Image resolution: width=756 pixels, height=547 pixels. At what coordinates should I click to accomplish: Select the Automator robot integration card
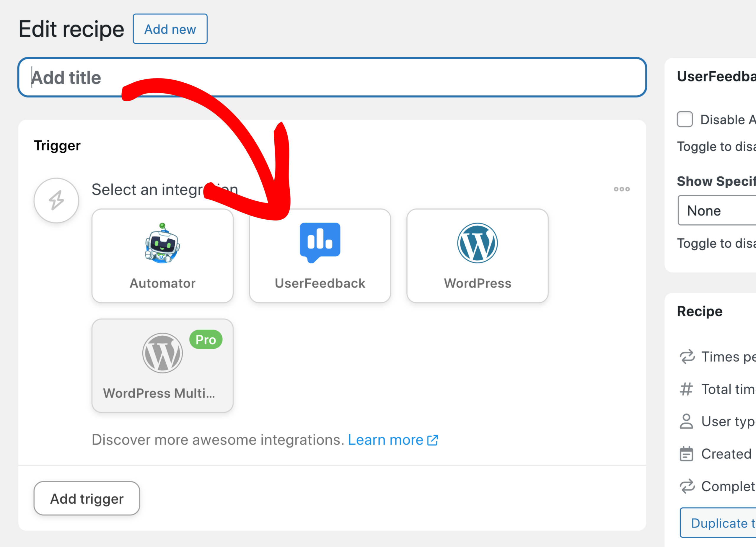click(162, 256)
